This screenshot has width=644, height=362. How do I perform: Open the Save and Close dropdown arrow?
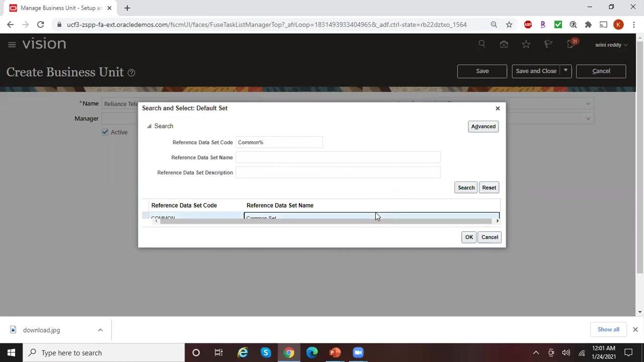point(566,71)
